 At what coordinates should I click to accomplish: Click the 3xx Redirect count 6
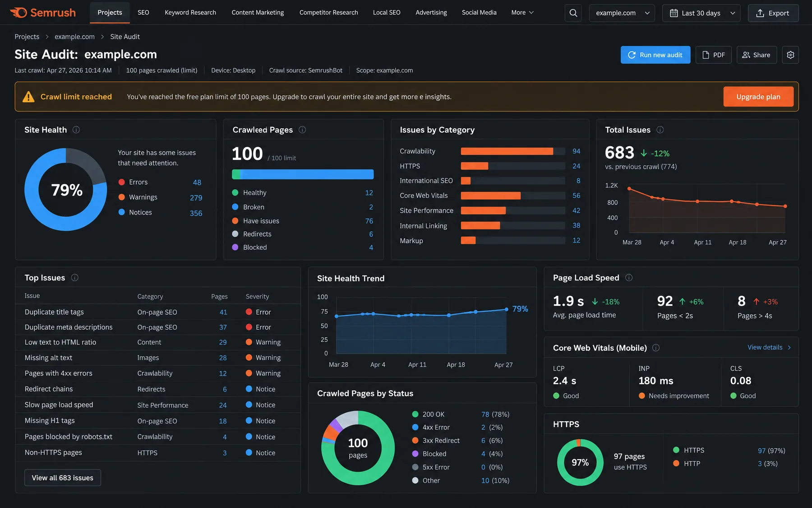pyautogui.click(x=483, y=440)
